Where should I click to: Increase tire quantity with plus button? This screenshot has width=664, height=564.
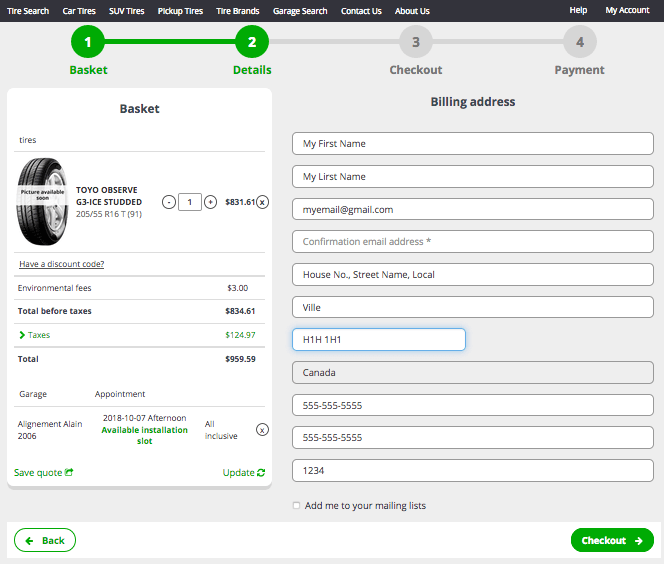click(210, 202)
